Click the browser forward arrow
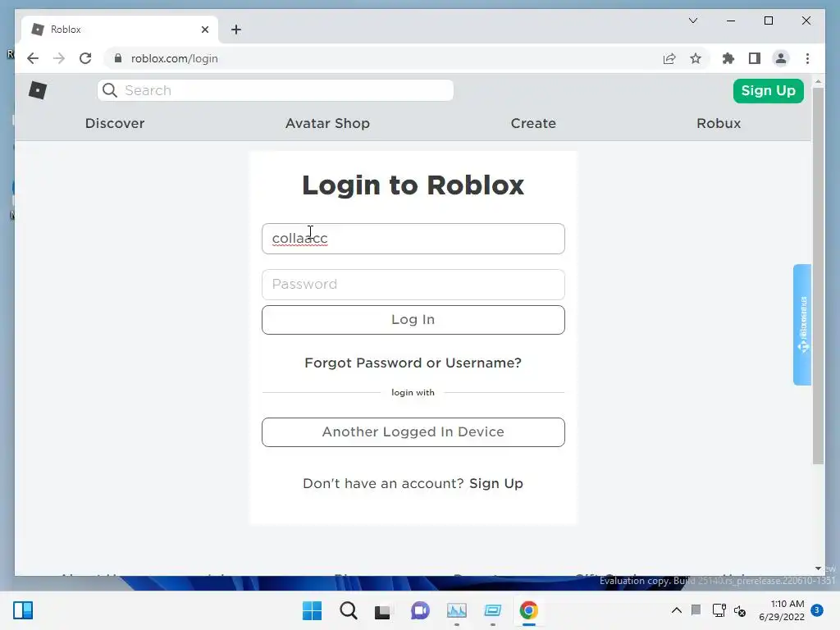 (59, 58)
